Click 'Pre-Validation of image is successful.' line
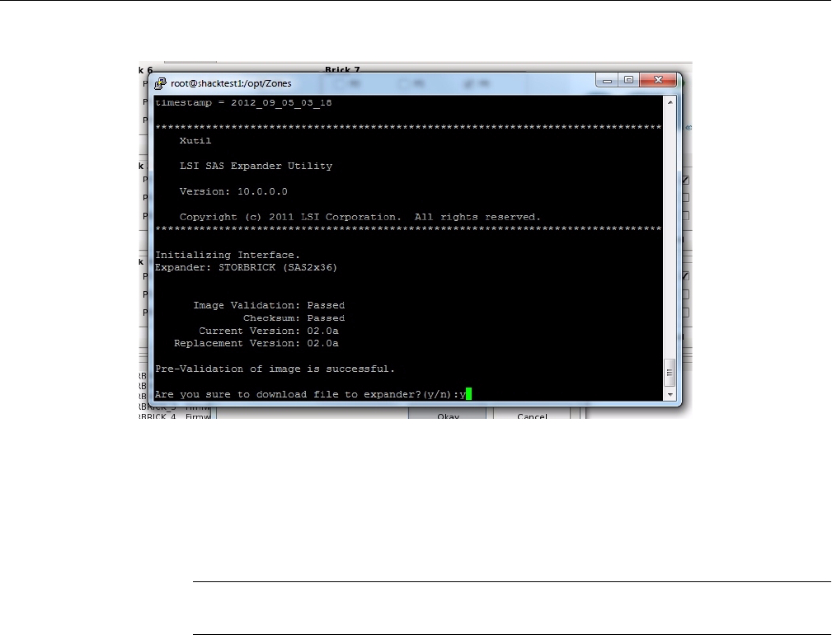This screenshot has width=832, height=644. 275,369
